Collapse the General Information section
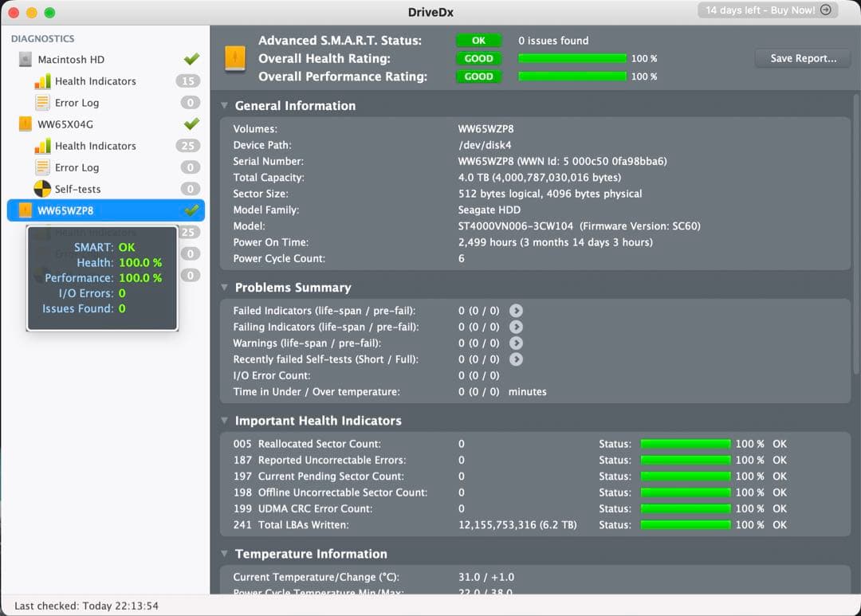Image resolution: width=861 pixels, height=616 pixels. tap(224, 105)
